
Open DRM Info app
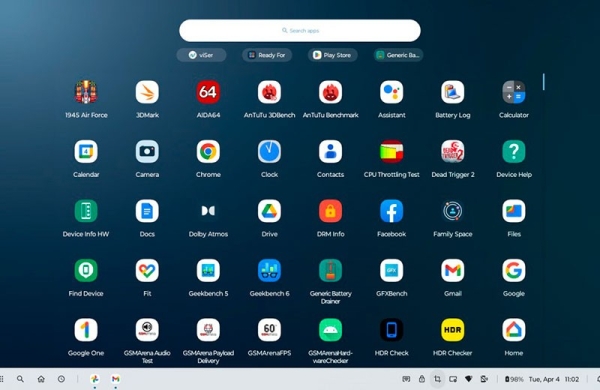tap(331, 211)
